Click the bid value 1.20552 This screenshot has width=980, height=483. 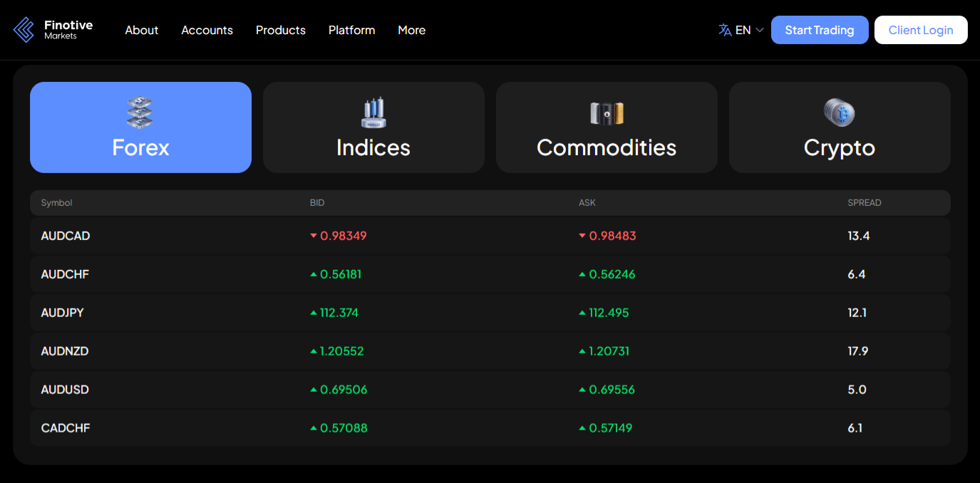(342, 351)
